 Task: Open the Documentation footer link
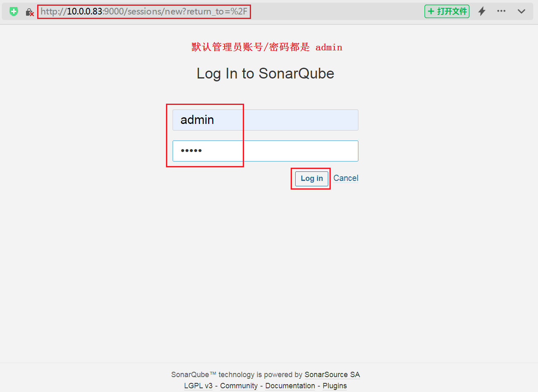pyautogui.click(x=290, y=386)
